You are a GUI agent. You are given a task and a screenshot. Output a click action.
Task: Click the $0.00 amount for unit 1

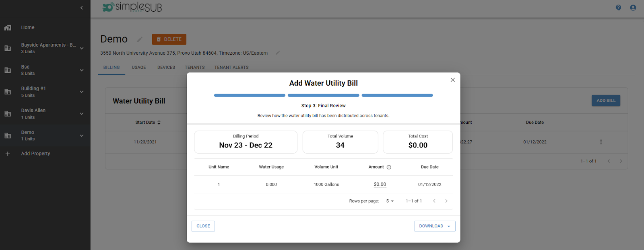point(380,184)
